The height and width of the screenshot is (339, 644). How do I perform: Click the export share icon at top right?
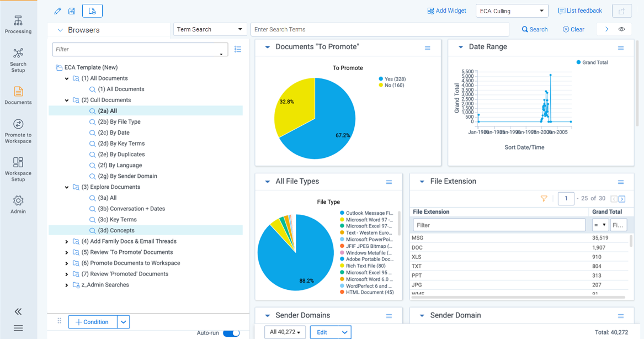[x=622, y=11]
